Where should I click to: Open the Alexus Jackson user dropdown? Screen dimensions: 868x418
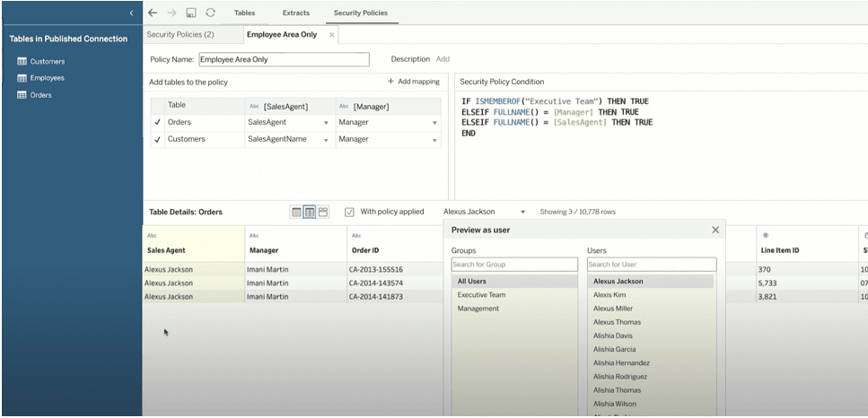tap(522, 213)
